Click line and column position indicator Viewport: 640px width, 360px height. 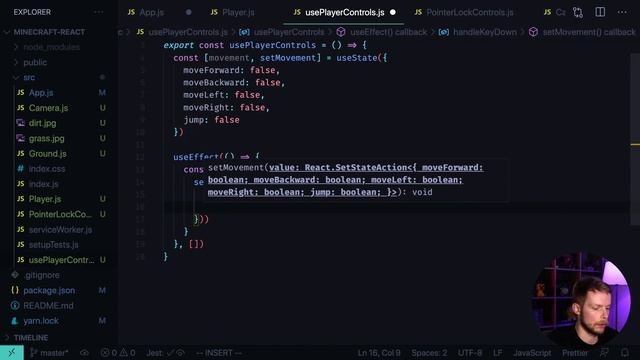click(379, 353)
